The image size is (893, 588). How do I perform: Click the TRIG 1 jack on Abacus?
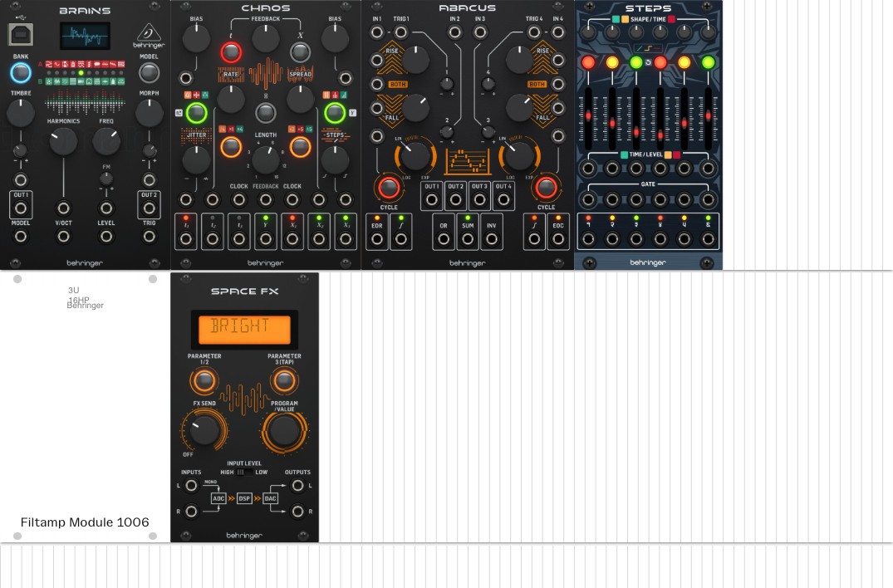(x=401, y=32)
